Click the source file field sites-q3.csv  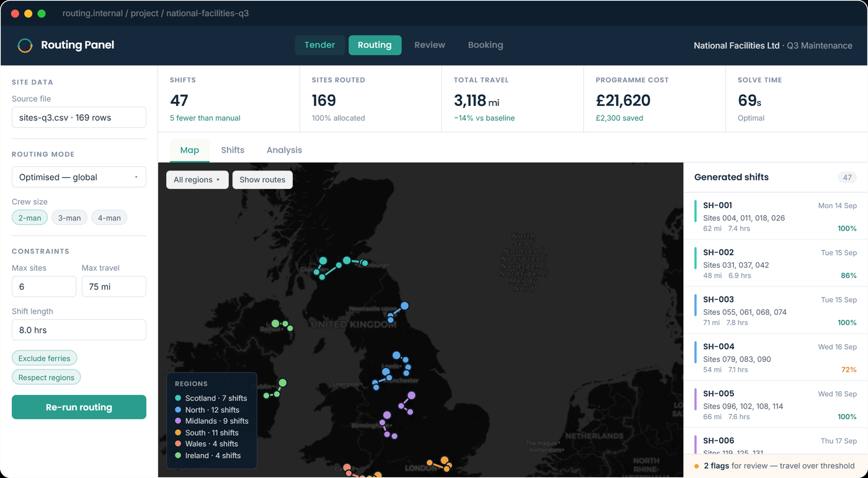click(x=79, y=117)
